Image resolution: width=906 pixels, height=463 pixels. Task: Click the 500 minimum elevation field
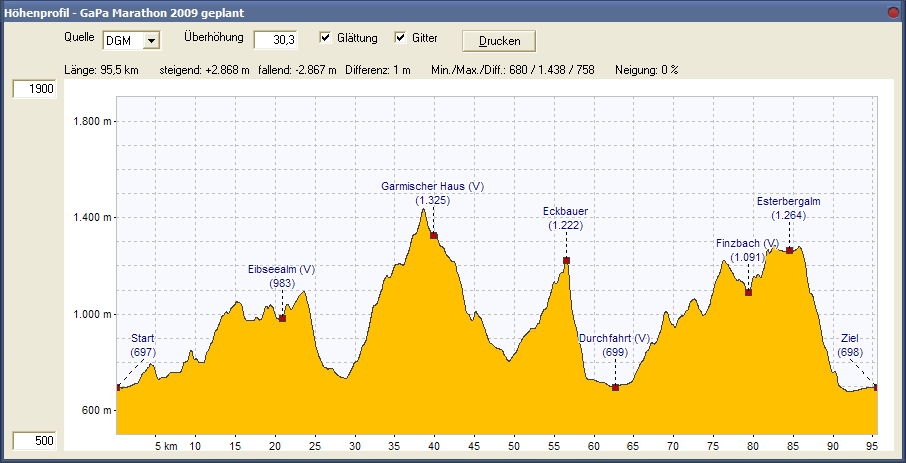tap(34, 441)
